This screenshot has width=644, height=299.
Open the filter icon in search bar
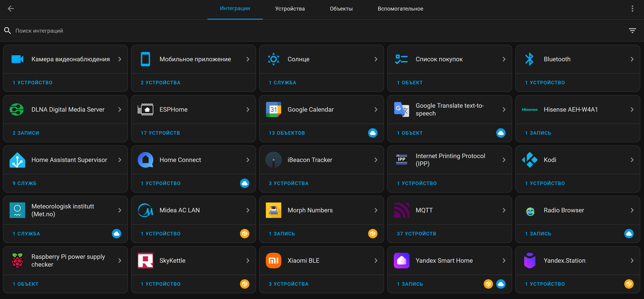pyautogui.click(x=632, y=31)
